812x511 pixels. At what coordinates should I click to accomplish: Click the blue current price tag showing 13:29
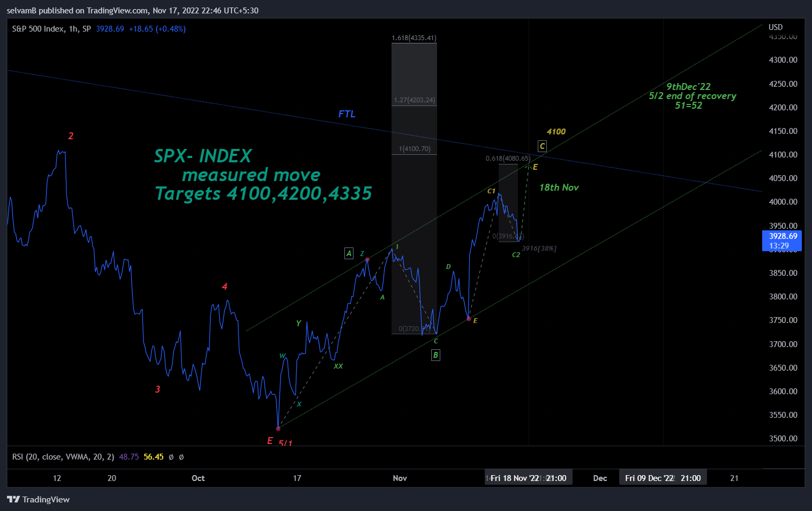[782, 241]
